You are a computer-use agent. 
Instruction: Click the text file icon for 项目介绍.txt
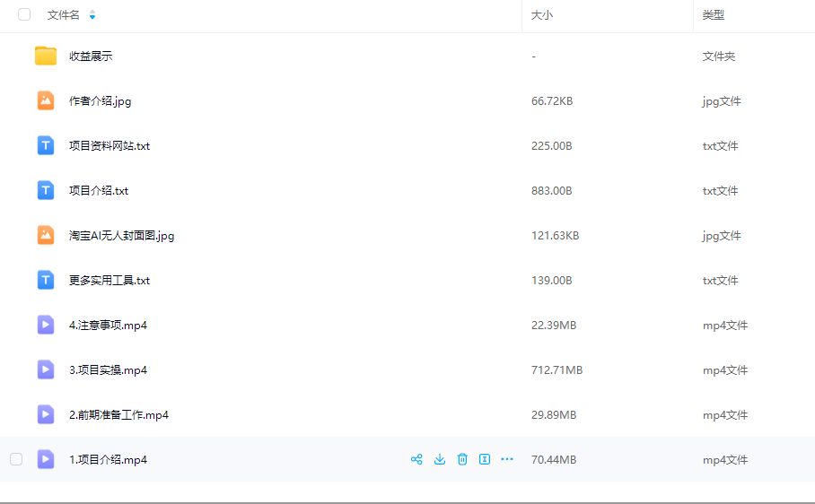click(x=46, y=190)
